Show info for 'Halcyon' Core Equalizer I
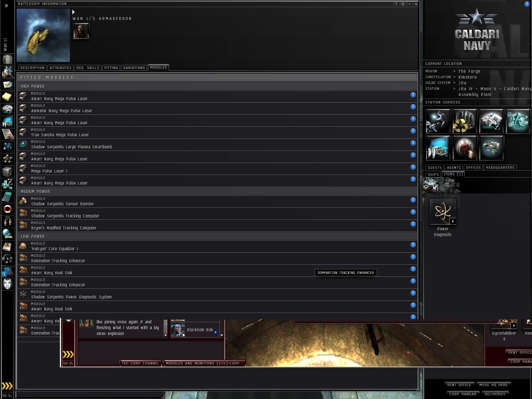 click(413, 245)
